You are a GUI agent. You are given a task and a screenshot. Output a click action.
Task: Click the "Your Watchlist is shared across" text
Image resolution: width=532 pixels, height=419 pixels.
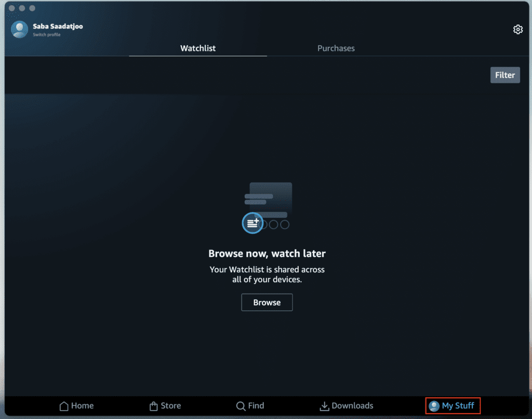267,270
